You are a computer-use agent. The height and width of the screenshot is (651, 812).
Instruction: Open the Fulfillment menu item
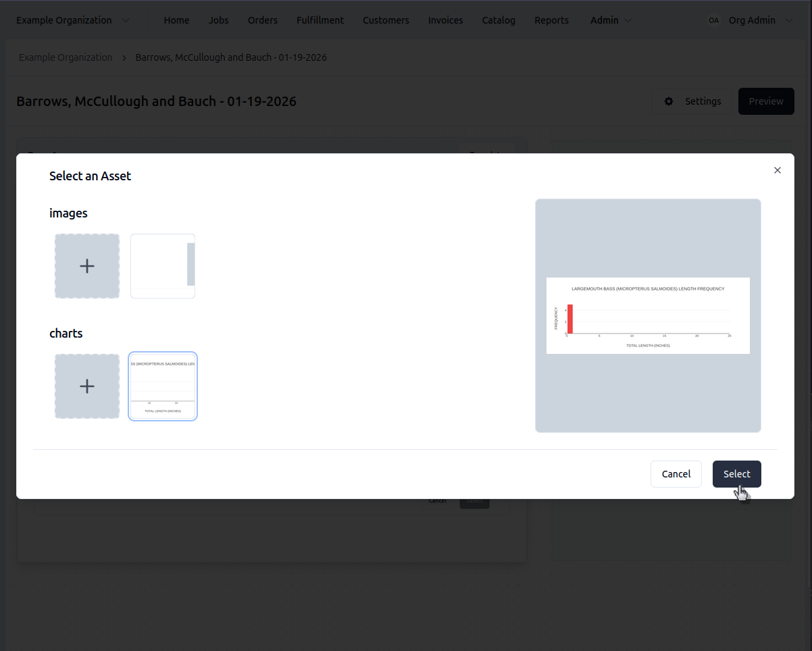pyautogui.click(x=320, y=20)
